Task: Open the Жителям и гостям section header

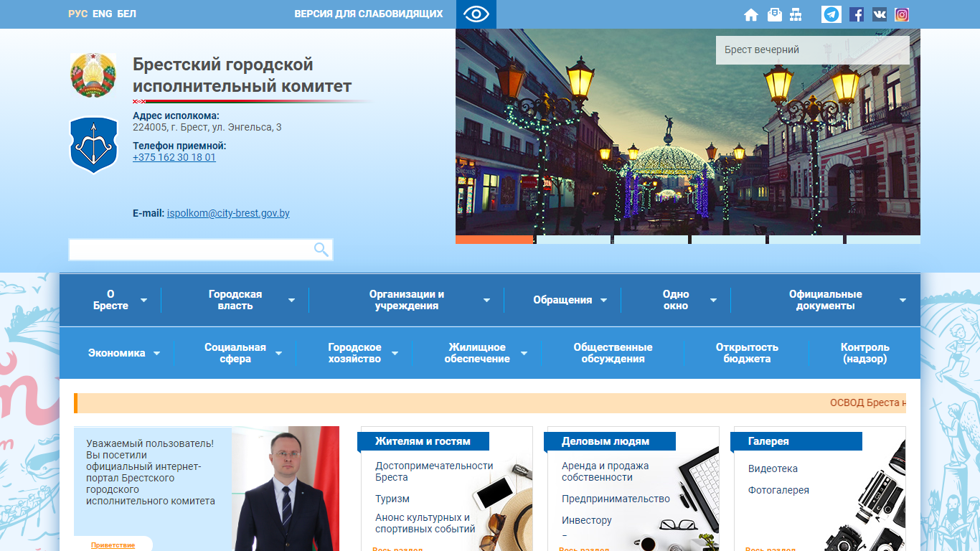Action: (x=423, y=441)
